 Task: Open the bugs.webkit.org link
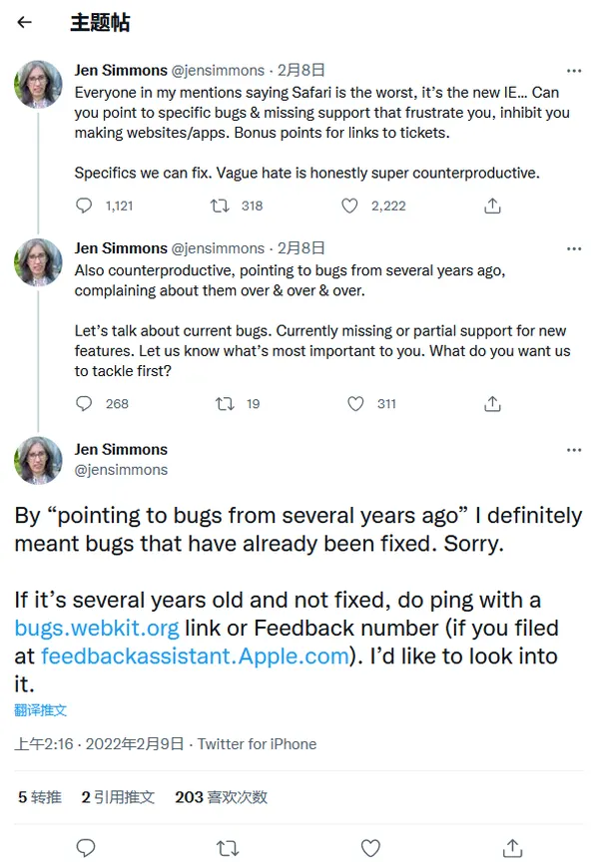point(97,629)
